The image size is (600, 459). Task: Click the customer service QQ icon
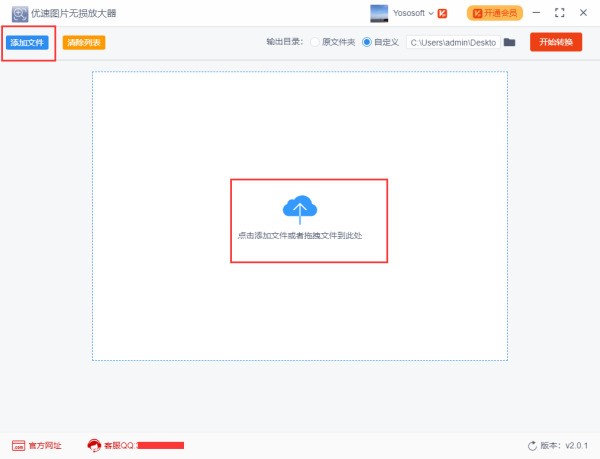click(94, 445)
